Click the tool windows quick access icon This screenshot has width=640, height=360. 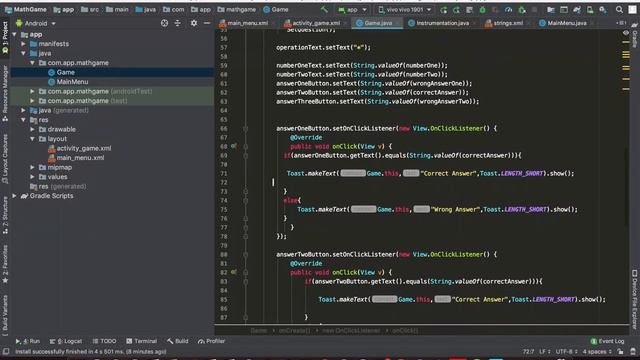tap(6, 351)
